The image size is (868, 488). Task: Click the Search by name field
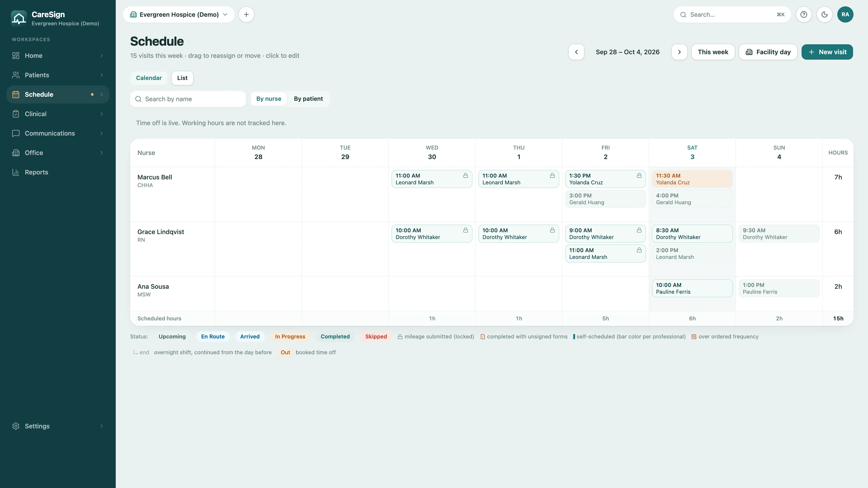click(x=188, y=99)
